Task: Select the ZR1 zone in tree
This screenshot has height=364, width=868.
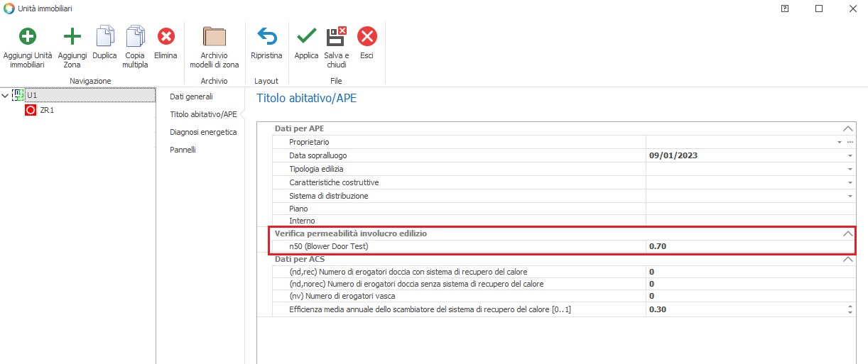Action: [47, 110]
